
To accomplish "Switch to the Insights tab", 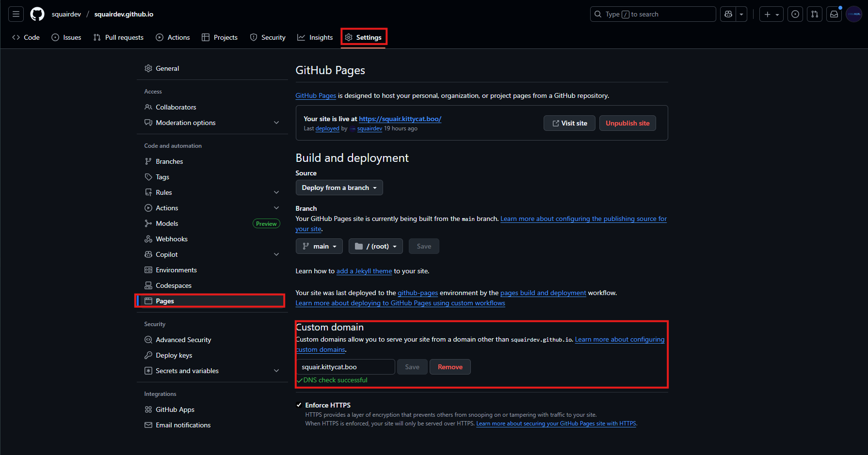I will [x=315, y=37].
